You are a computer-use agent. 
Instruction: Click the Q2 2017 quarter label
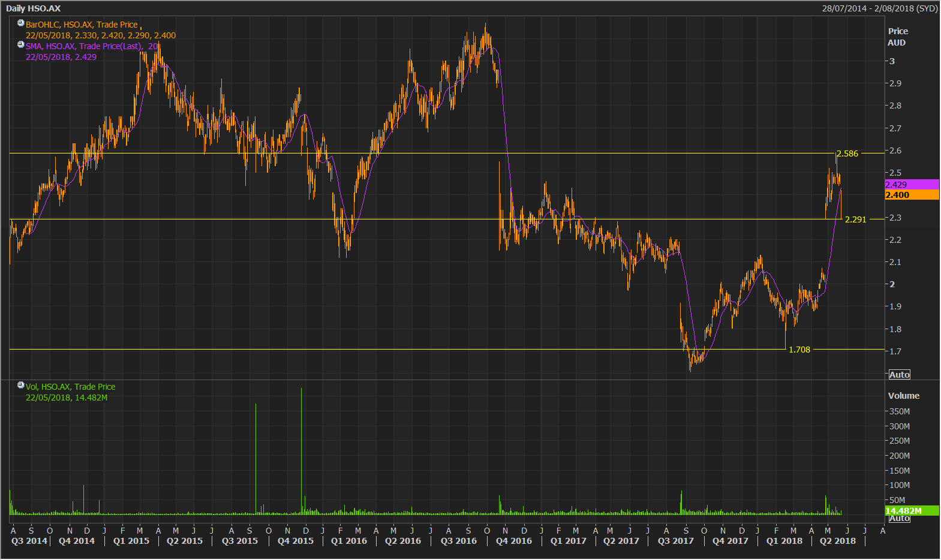pyautogui.click(x=621, y=541)
